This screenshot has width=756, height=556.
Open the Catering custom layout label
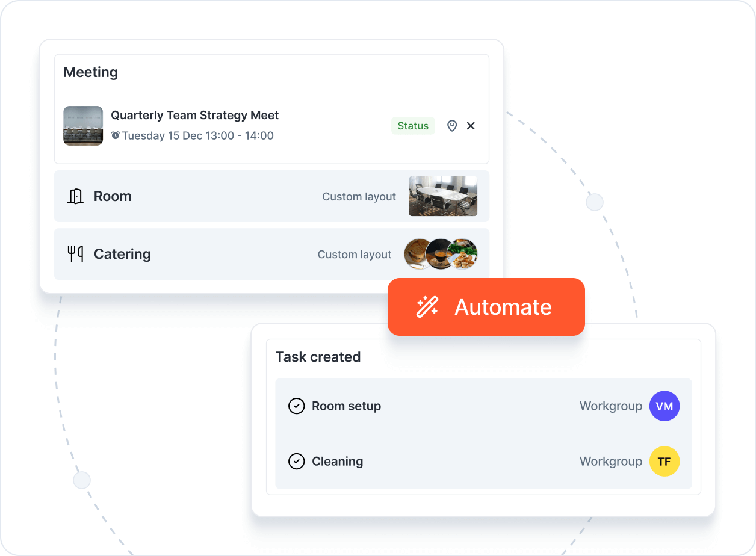[x=355, y=255]
